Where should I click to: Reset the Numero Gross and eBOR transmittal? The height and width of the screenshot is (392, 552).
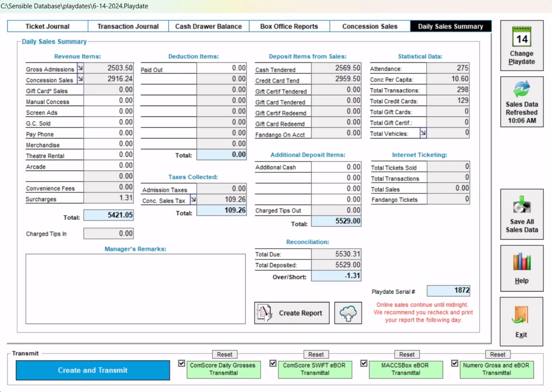point(497,354)
